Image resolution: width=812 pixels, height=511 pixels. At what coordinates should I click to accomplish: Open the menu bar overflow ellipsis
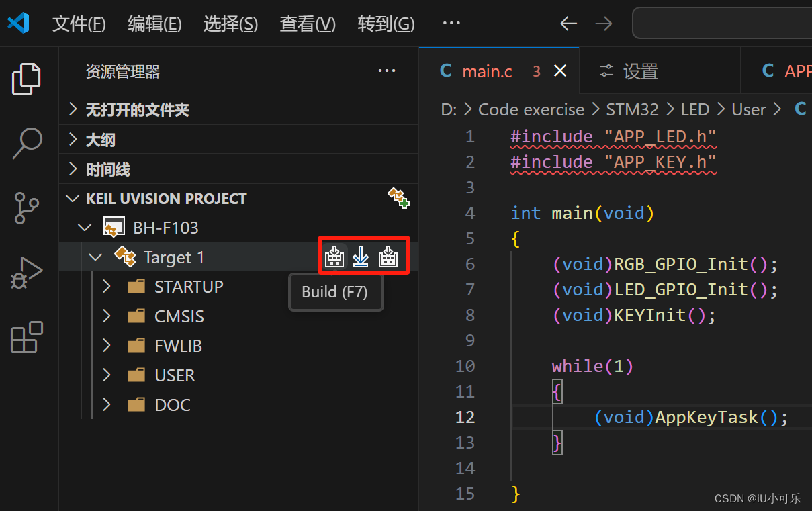[451, 24]
